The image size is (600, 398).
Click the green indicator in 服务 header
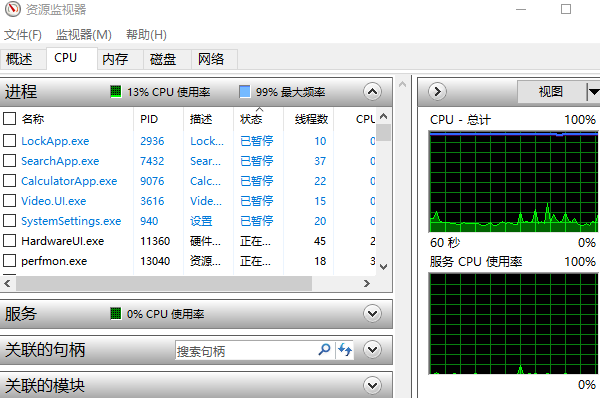click(116, 313)
